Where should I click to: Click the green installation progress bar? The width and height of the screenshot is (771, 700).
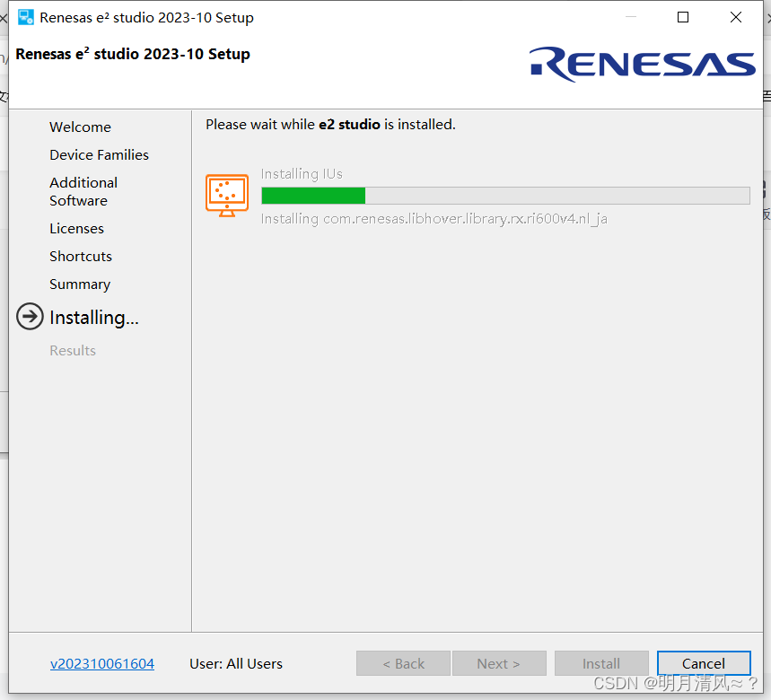tap(505, 196)
